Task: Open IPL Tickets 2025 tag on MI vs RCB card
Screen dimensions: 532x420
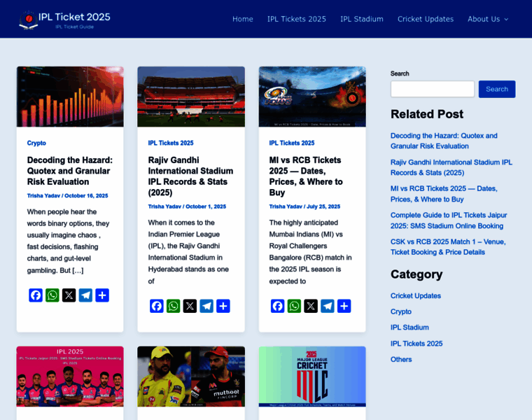Action: point(292,143)
